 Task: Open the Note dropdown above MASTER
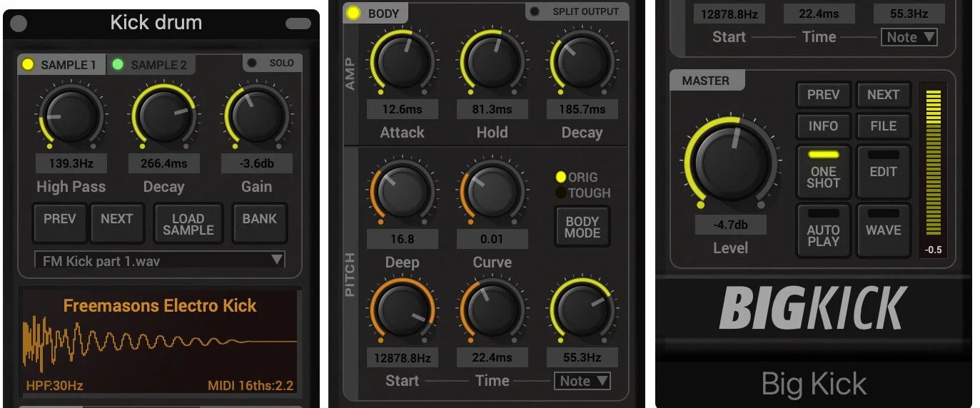[x=909, y=37]
